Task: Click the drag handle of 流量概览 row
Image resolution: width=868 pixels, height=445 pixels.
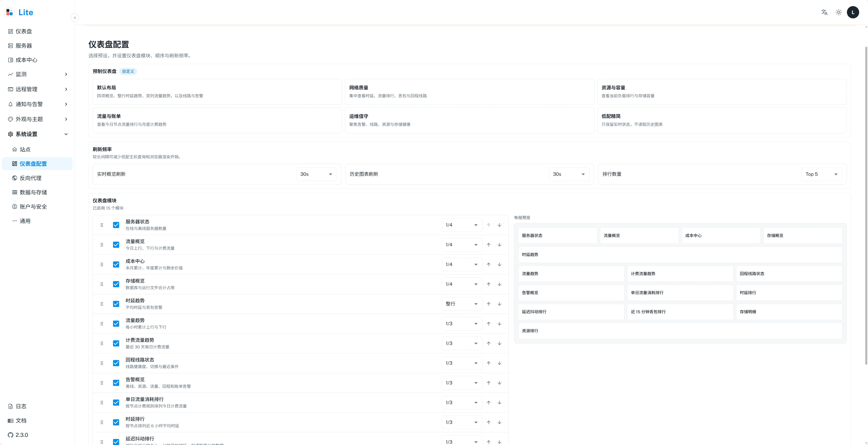Action: [102, 245]
